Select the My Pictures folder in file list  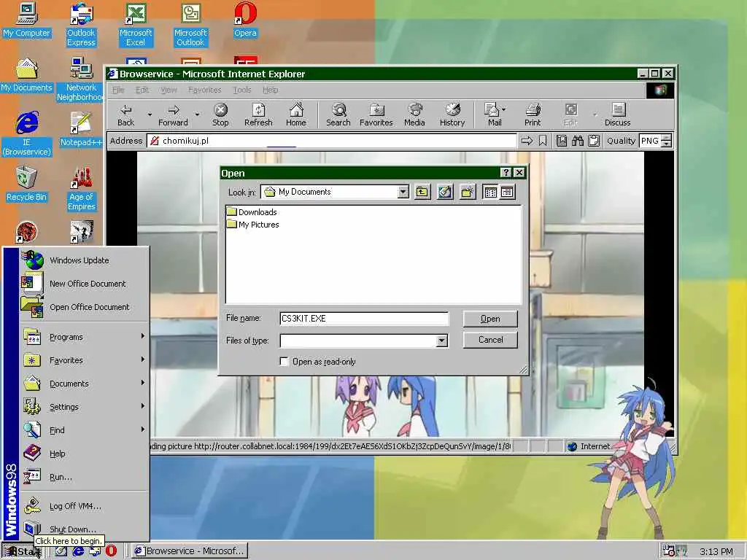(x=253, y=225)
